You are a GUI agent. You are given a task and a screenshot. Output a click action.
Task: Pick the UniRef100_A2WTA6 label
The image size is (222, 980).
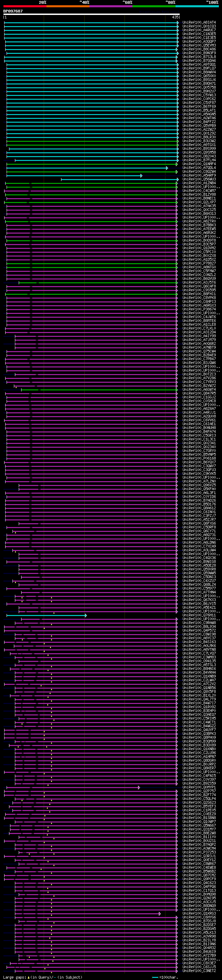(199, 118)
